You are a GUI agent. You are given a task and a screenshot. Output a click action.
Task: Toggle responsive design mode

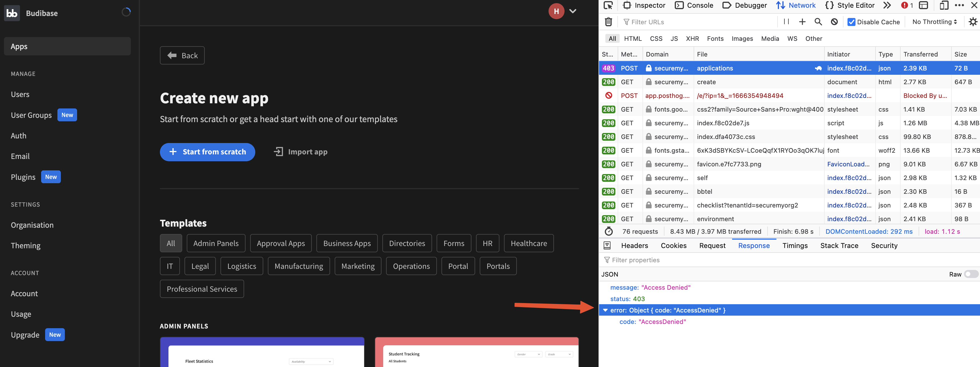point(944,5)
